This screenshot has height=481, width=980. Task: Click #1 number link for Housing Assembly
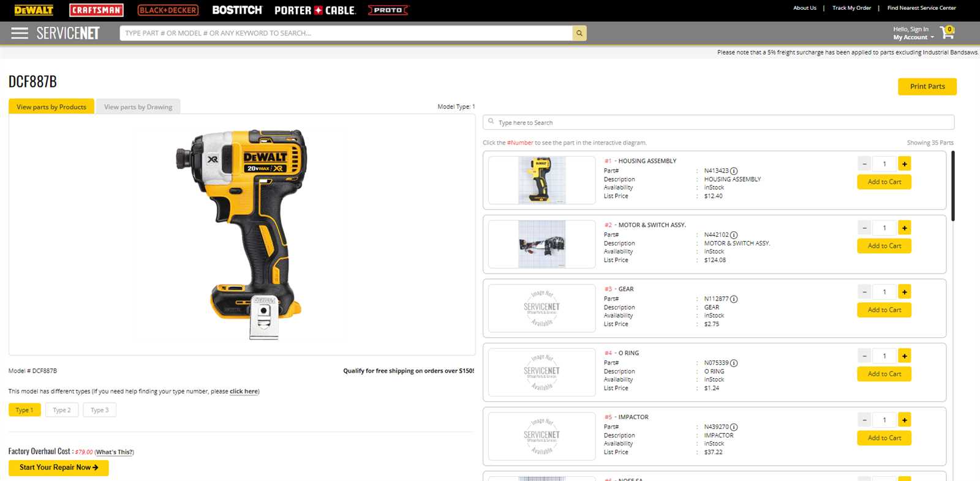(608, 161)
